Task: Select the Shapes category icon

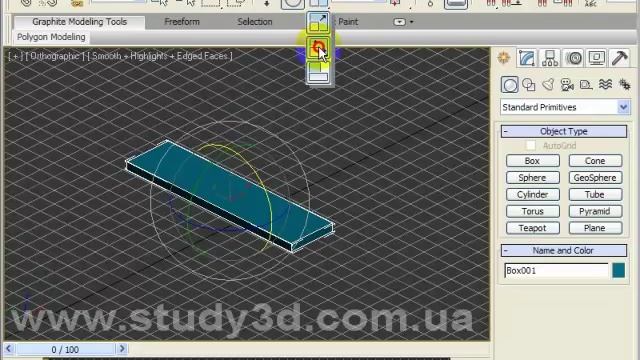Action: (529, 85)
